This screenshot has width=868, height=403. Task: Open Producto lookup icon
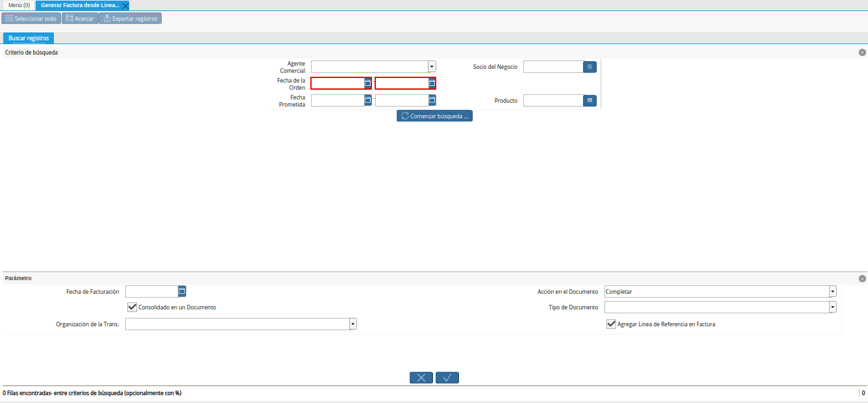pyautogui.click(x=589, y=100)
